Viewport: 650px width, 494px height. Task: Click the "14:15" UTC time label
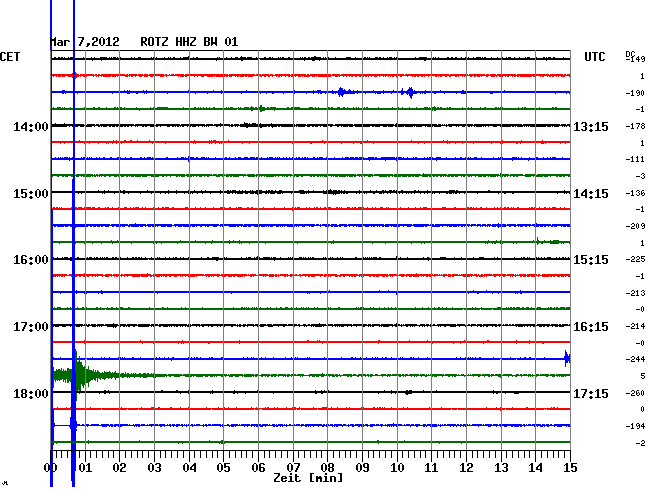point(591,194)
